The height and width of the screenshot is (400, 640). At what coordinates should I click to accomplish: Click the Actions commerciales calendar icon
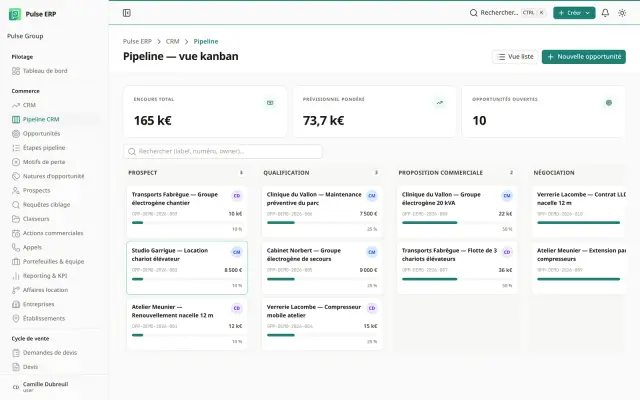[x=16, y=233]
